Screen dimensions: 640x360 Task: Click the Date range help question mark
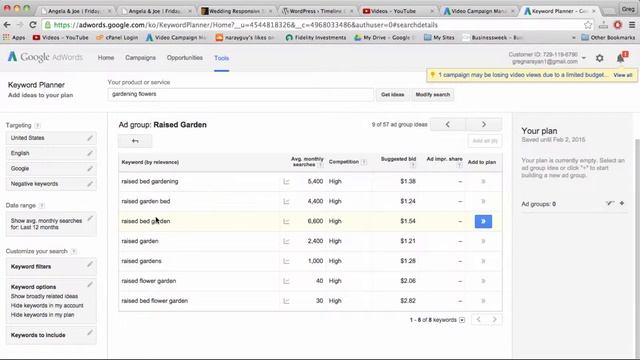point(42,206)
